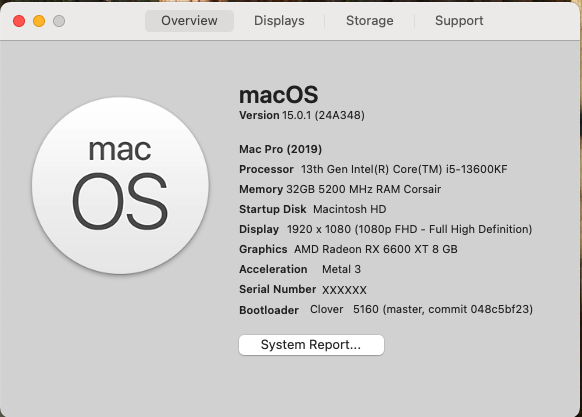Click the Startup Disk label
Screen dimensions: 582x417
point(273,209)
